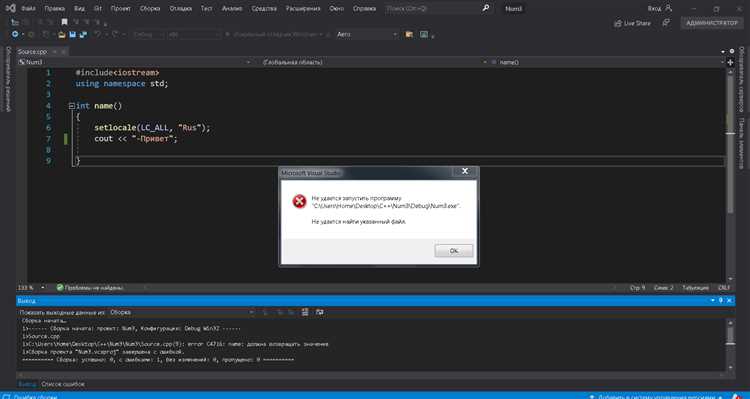Click the first icon in the upper toolbar row

click(15, 22)
